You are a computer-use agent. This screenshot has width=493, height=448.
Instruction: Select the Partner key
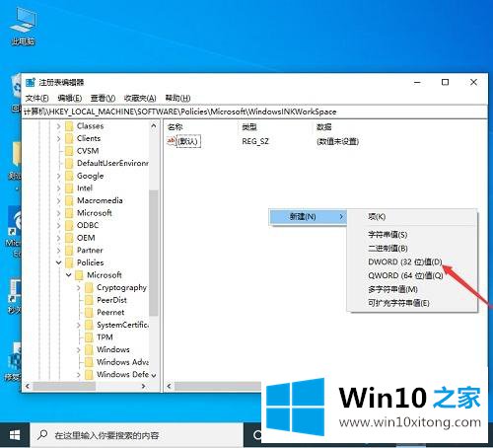click(x=90, y=251)
